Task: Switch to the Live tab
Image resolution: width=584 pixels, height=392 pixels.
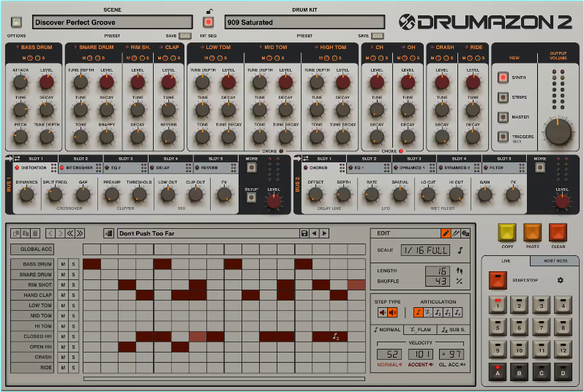Action: [506, 261]
